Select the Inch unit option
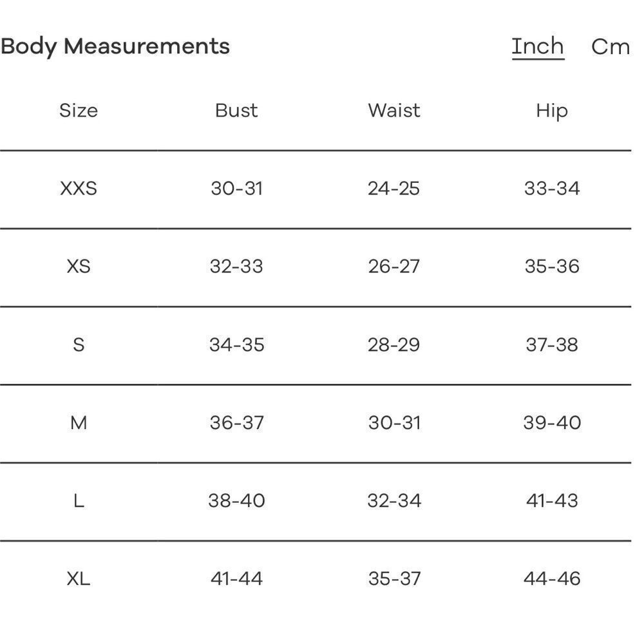Viewport: 644px width, 644px height. click(538, 46)
